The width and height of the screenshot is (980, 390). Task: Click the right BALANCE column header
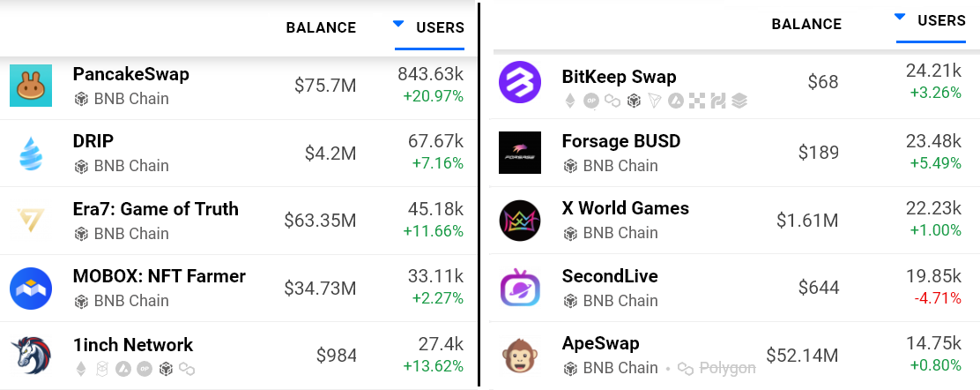click(806, 25)
